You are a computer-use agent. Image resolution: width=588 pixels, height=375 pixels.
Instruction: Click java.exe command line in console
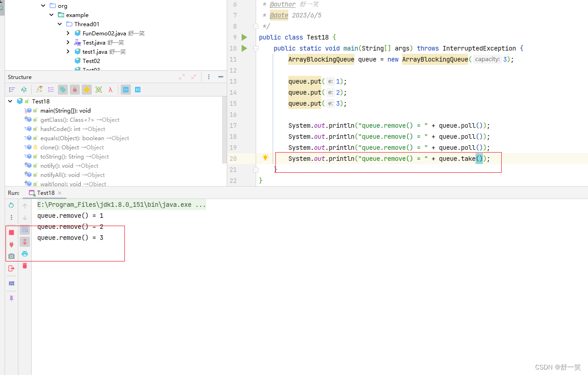click(x=122, y=205)
